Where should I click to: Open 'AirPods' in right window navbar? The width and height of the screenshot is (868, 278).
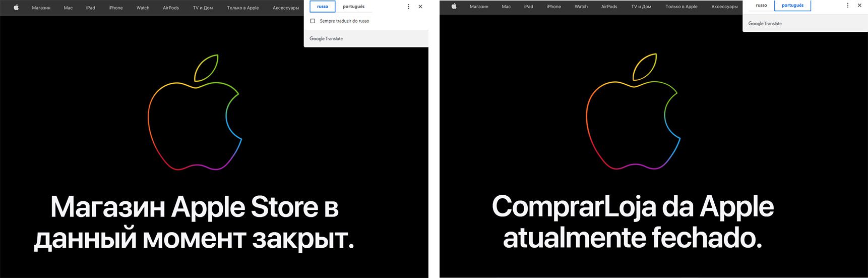tap(609, 7)
